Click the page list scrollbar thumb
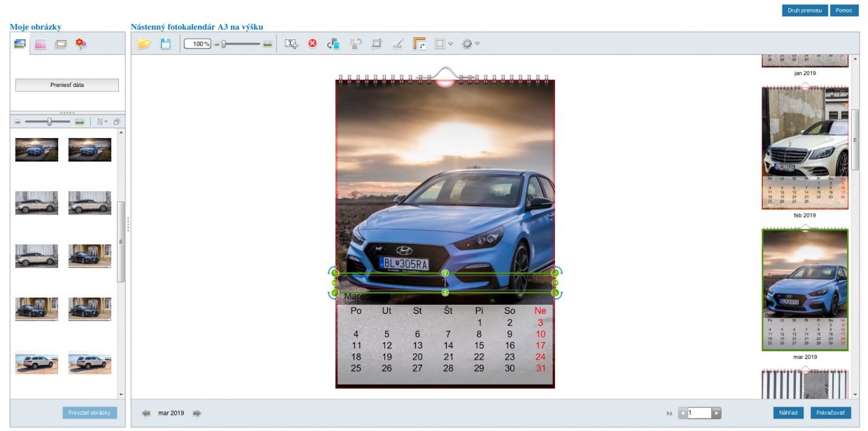868x431 pixels. click(856, 139)
